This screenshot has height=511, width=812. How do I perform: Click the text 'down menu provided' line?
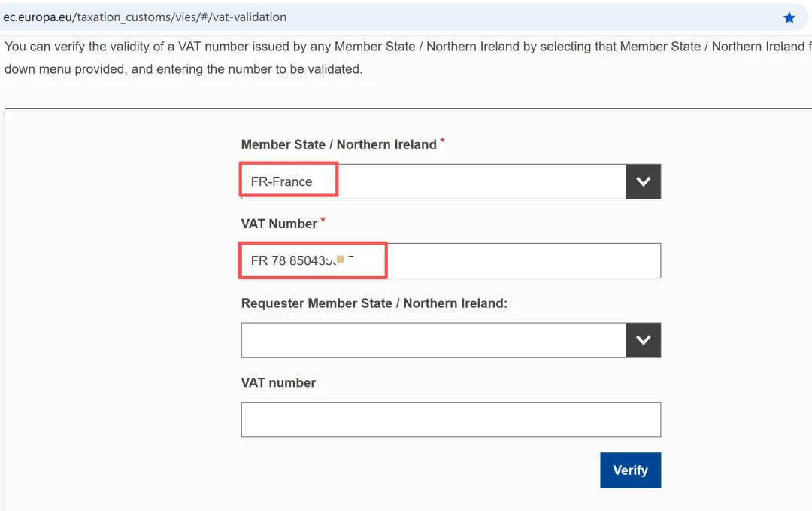tap(183, 69)
